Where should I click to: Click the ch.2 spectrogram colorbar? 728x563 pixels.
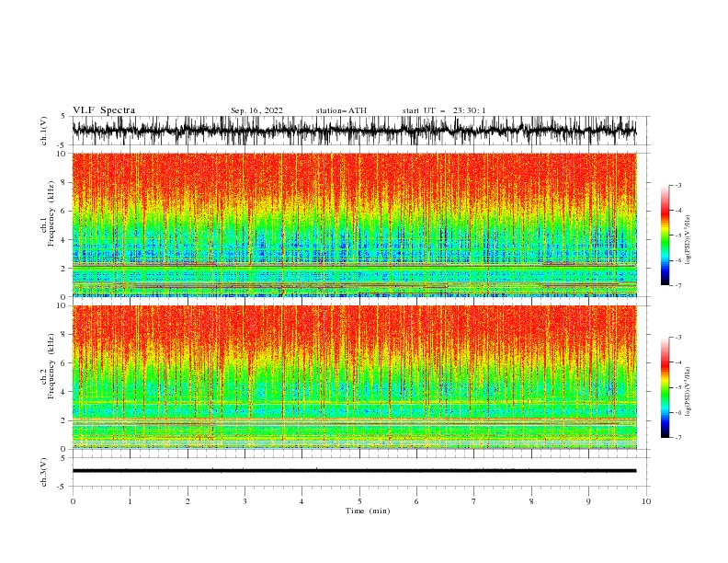pos(665,387)
